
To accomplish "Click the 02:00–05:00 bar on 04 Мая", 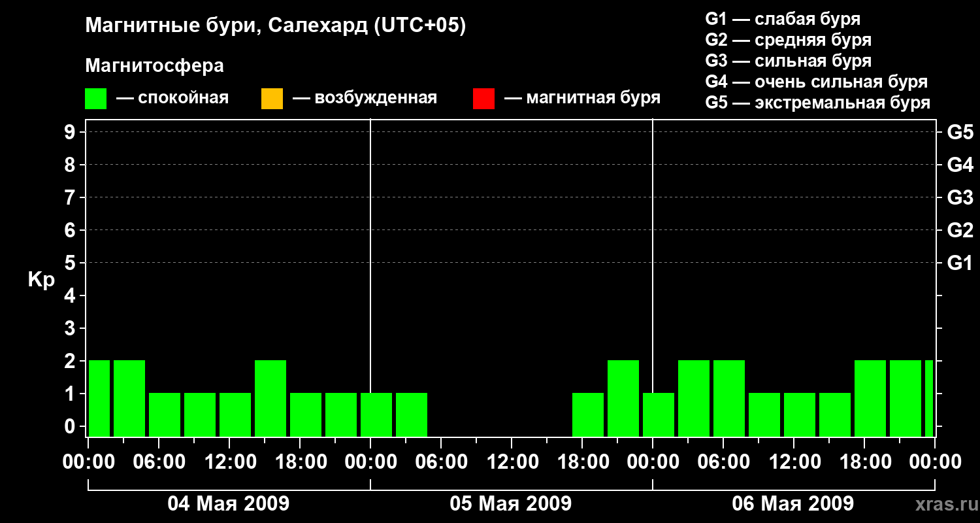I will (129, 398).
